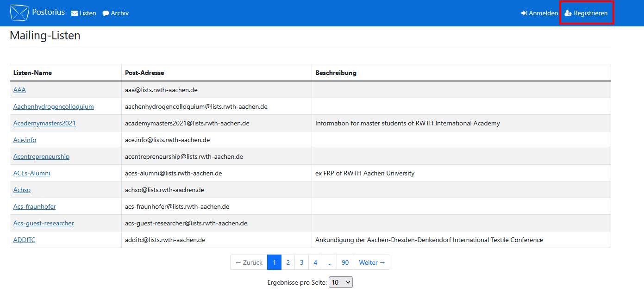Screen dimensions: 644x305
Task: Open the ADDITC mailing list
Action: [24, 239]
